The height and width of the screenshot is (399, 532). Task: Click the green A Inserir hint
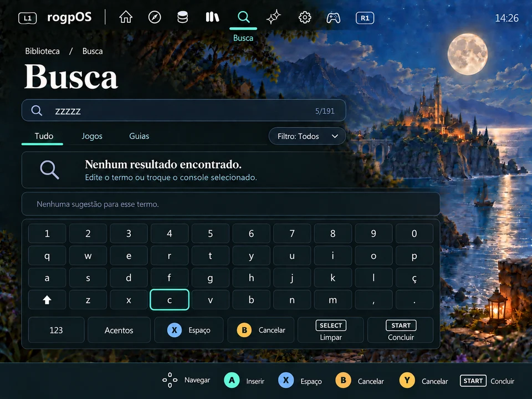(x=244, y=381)
